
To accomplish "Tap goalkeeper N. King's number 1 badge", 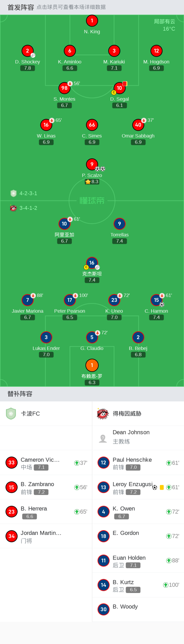I will (x=92, y=21).
